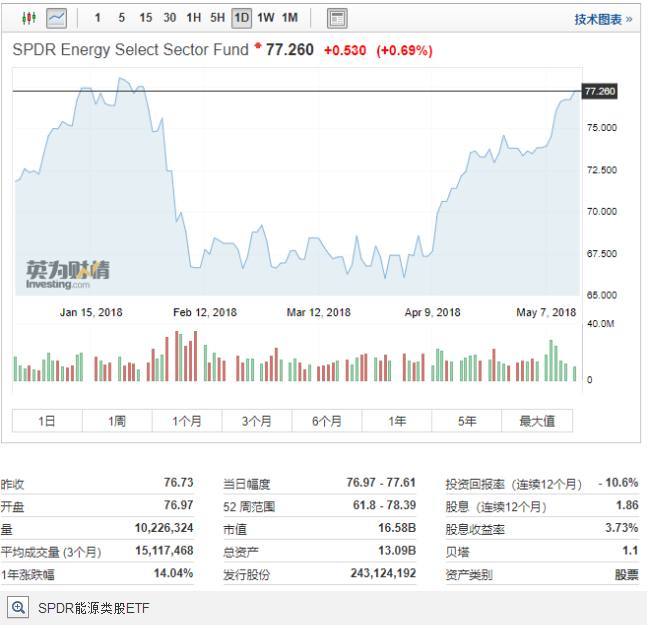Screen dimensions: 650x630
Task: Click the +0.530 price change value
Action: coord(345,51)
